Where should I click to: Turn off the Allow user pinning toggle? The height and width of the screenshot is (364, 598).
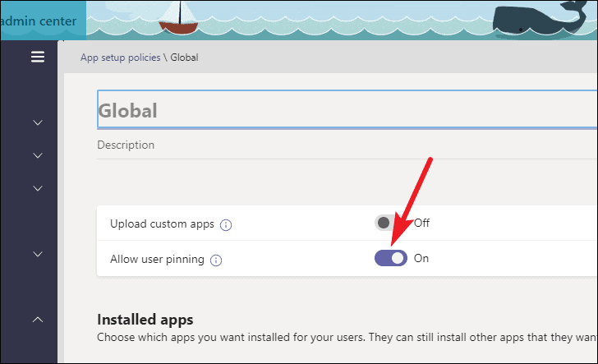[391, 258]
